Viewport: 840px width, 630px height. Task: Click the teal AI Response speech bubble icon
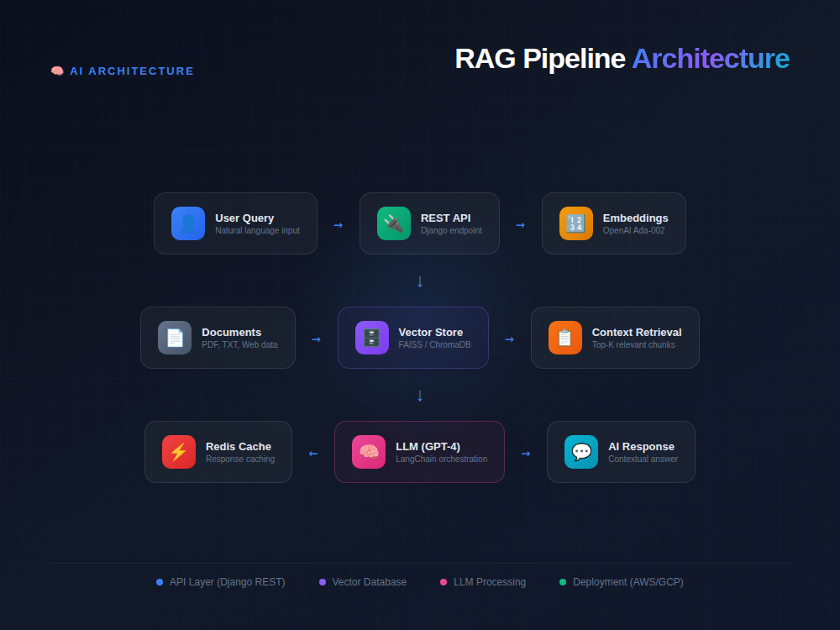(x=581, y=452)
